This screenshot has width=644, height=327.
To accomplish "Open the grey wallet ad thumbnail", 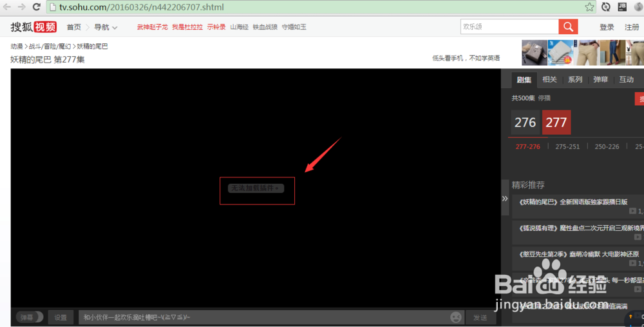I will [561, 53].
